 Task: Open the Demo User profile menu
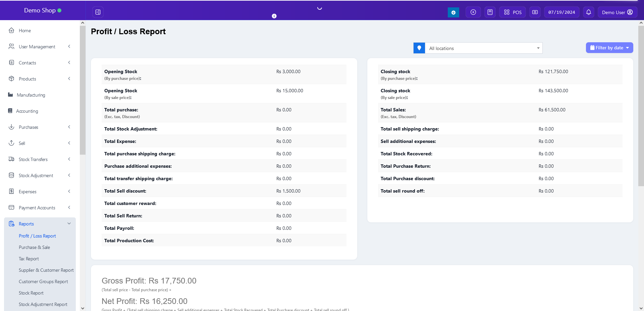617,12
